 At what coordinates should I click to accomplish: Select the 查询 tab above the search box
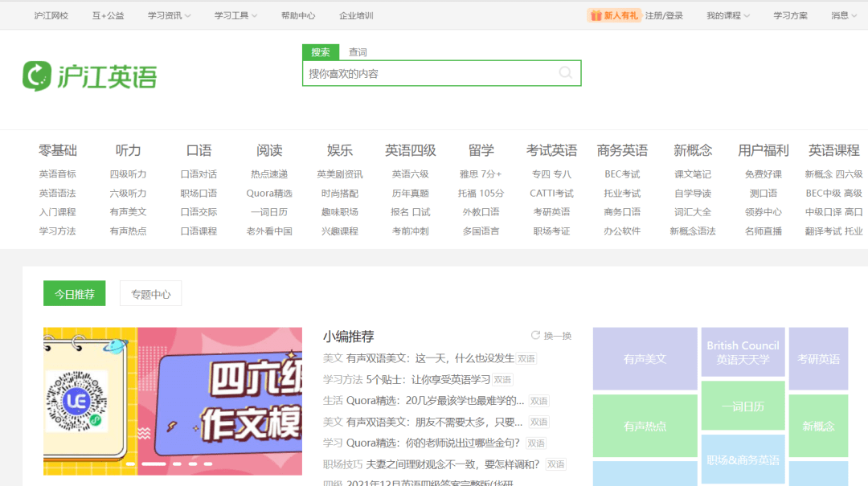[x=358, y=51]
